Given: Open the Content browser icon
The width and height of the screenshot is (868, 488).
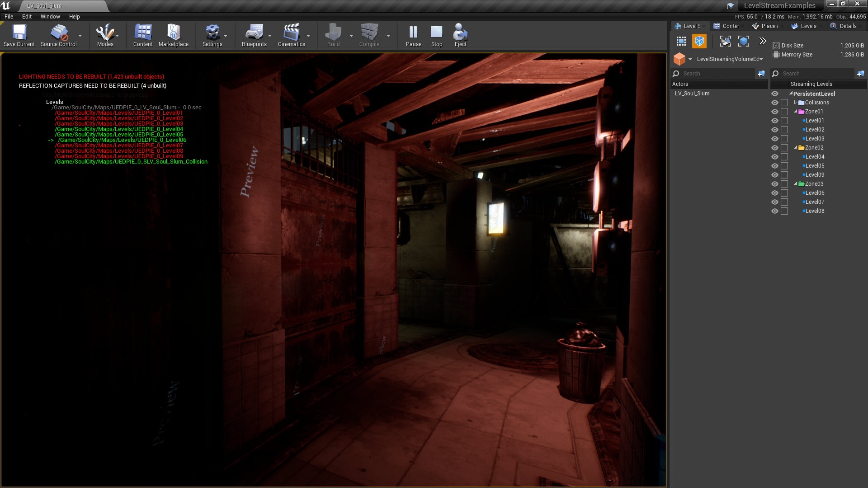Looking at the screenshot, I should [143, 33].
